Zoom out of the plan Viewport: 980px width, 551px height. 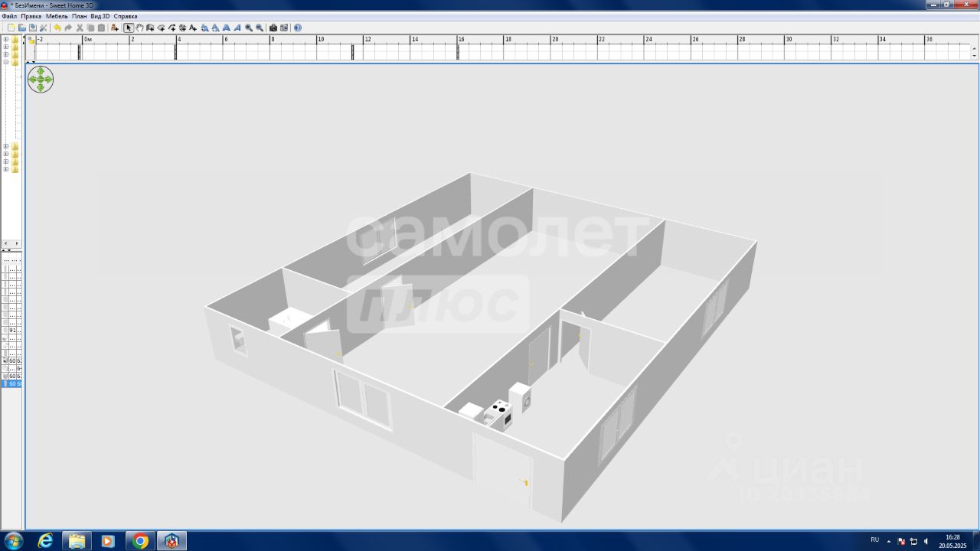(260, 28)
